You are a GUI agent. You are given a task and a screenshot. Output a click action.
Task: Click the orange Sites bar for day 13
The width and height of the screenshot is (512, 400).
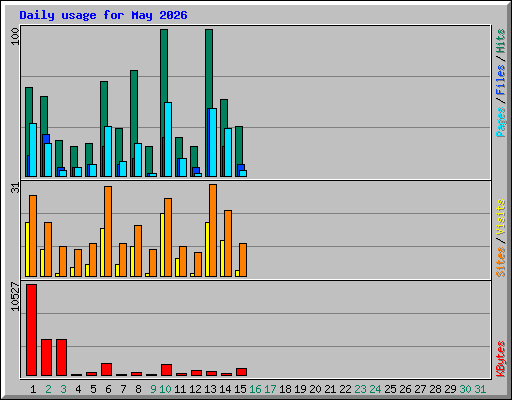[x=213, y=230]
